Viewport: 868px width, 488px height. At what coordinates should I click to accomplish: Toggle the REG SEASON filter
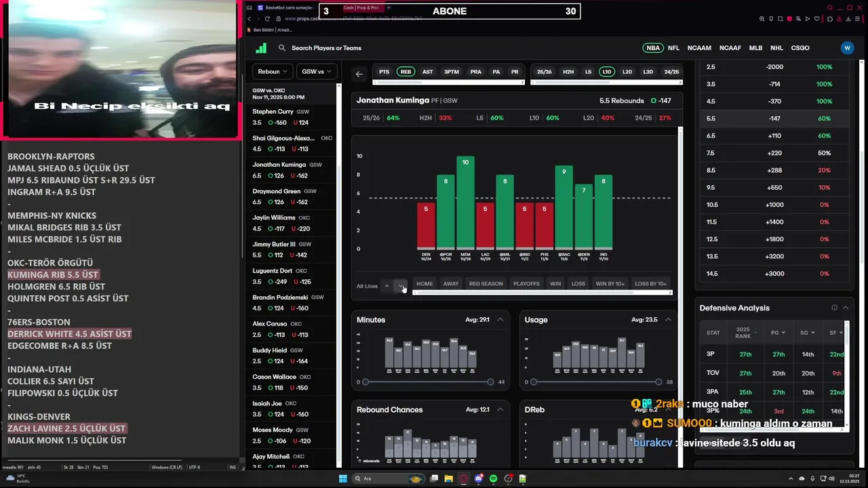[486, 284]
